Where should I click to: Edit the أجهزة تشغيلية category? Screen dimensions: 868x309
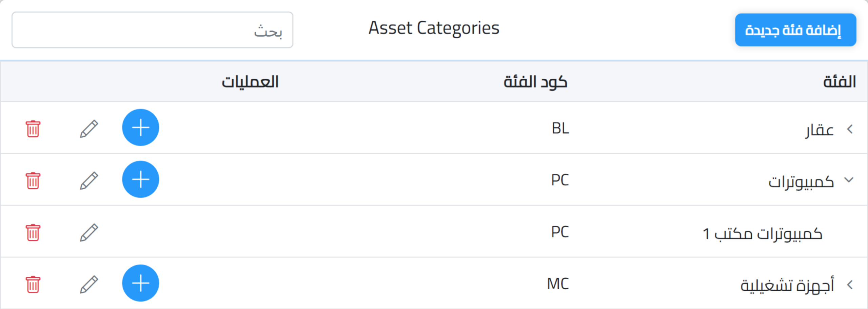coord(89,284)
